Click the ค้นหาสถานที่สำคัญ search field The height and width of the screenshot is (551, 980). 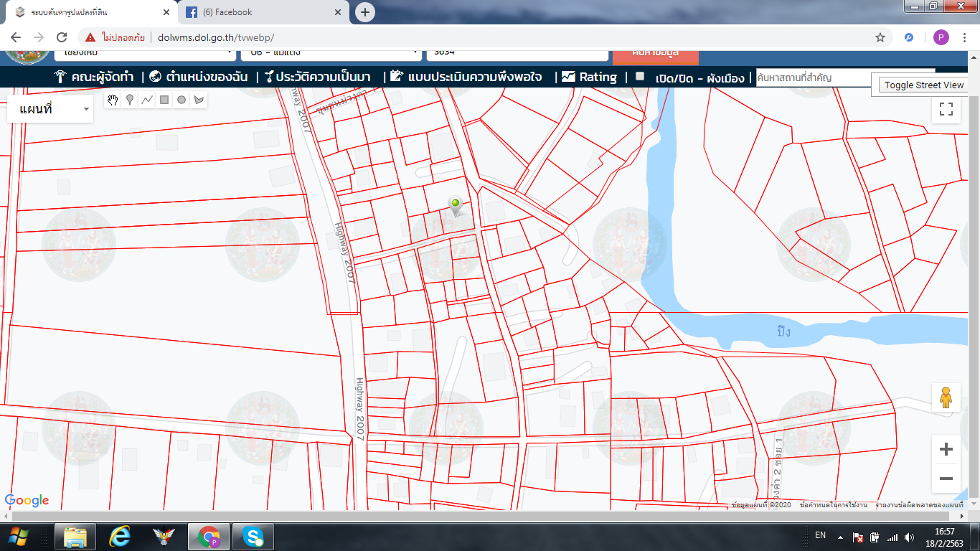pos(816,77)
